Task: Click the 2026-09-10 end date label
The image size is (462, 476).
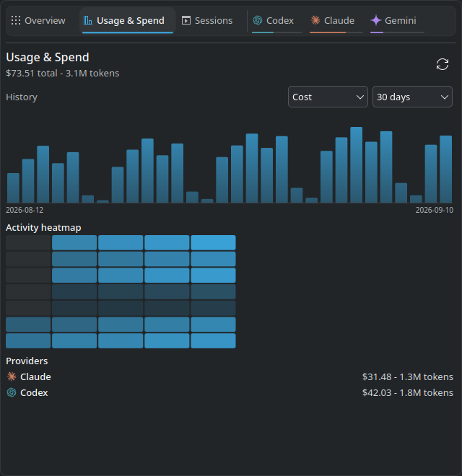Action: (435, 210)
